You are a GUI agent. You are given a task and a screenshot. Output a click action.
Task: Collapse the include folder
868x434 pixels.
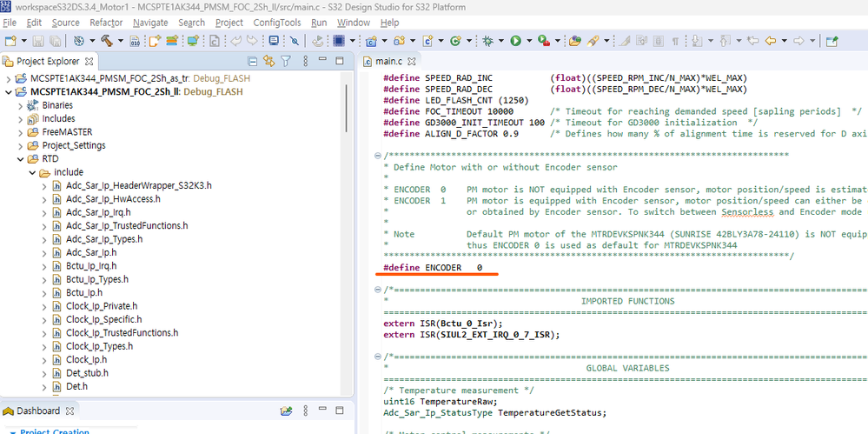31,172
